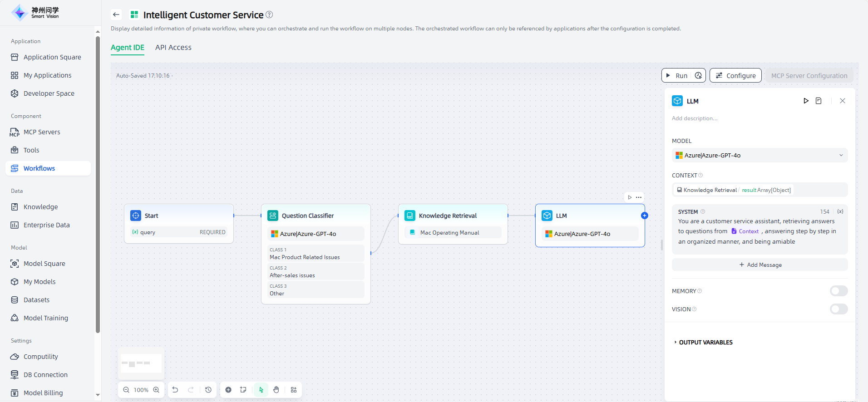Click the workflow minimap thumbnail

coord(141,363)
